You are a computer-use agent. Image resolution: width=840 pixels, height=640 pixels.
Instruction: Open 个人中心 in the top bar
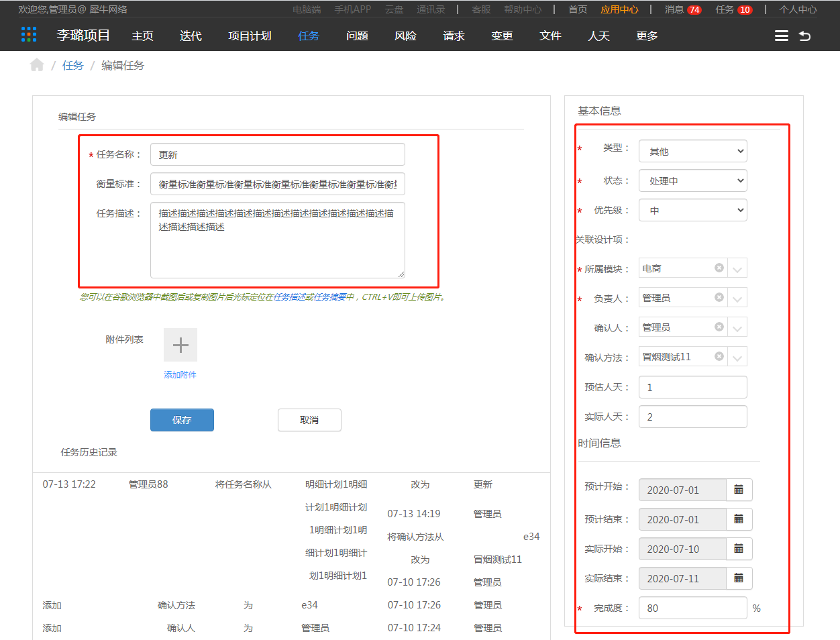[x=798, y=9]
